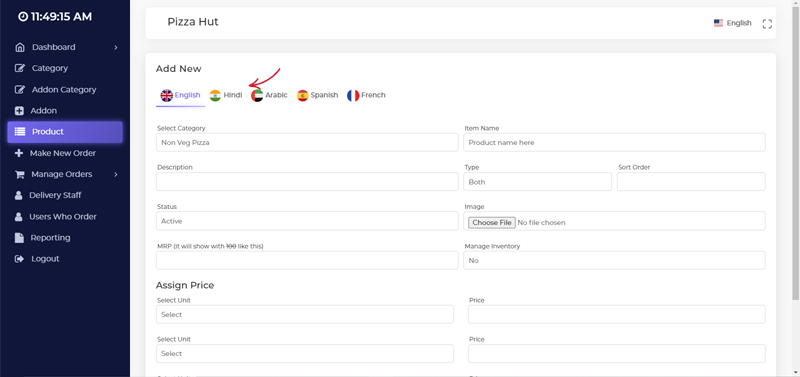Click the Choose File button

pos(492,222)
